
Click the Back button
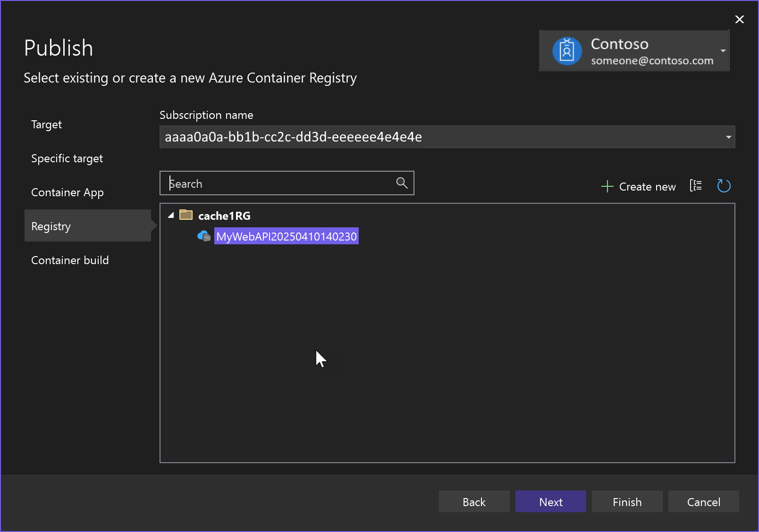[x=474, y=502]
